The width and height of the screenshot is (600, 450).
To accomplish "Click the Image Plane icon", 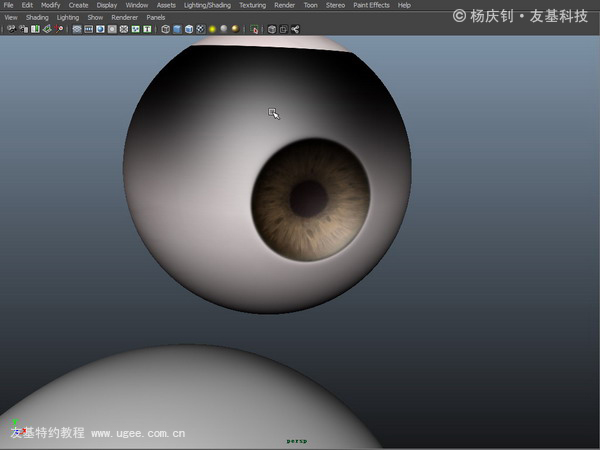I will [47, 29].
